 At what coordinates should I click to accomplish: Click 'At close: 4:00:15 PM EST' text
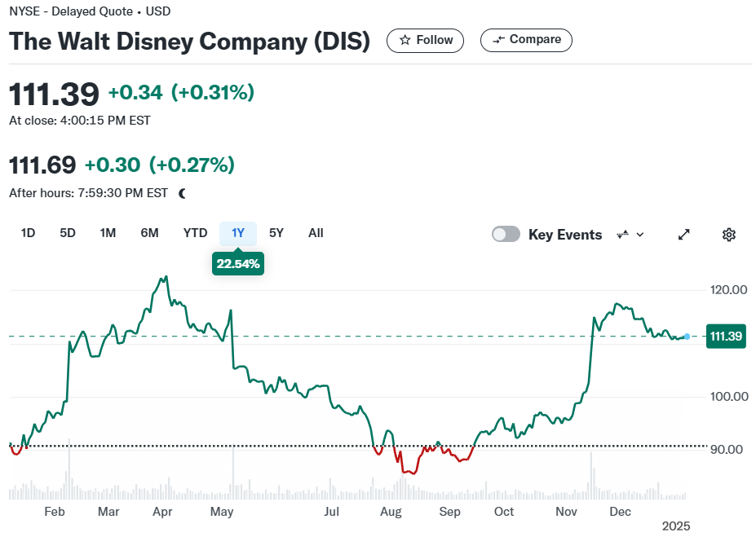tap(80, 121)
